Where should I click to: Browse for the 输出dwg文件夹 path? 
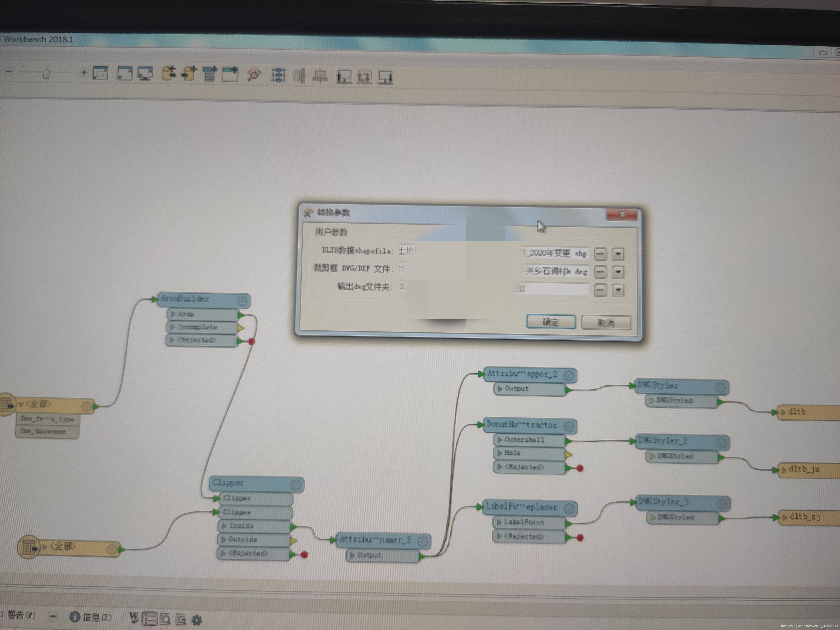[x=600, y=290]
